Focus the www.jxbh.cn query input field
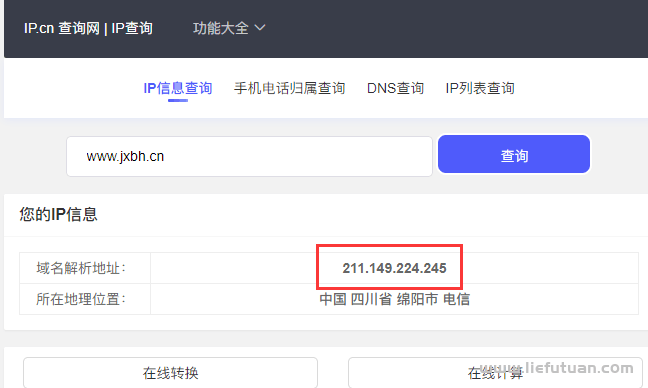The height and width of the screenshot is (388, 648). (249, 156)
